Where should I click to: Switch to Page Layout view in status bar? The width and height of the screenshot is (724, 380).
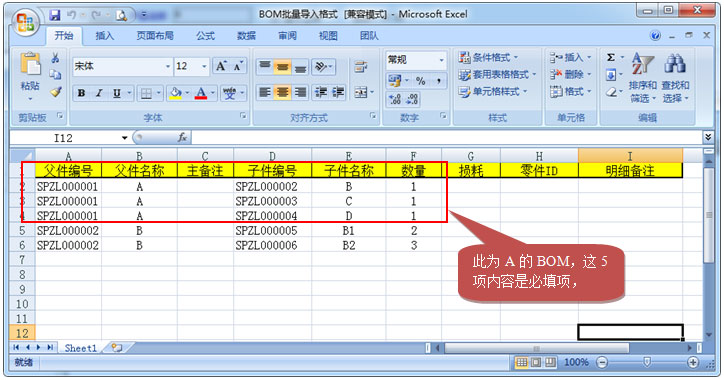coord(536,362)
